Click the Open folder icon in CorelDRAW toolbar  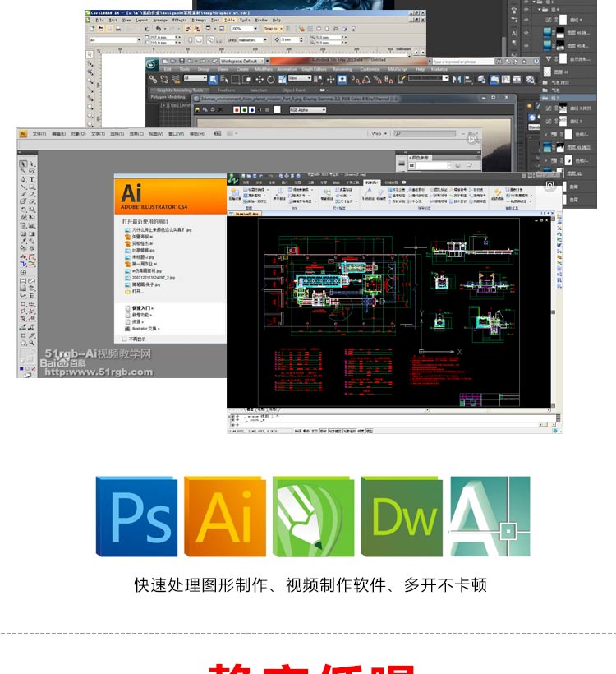[100, 29]
